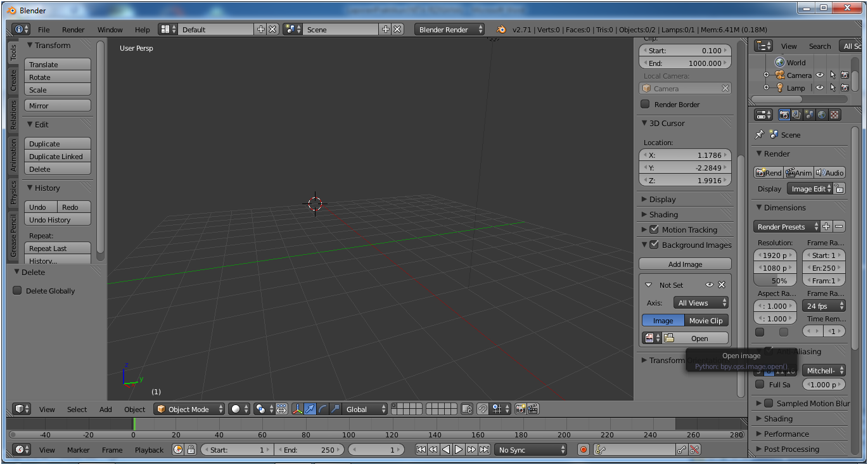The image size is (868, 464).
Task: Click the pin icon beside Scene
Action: coord(760,135)
